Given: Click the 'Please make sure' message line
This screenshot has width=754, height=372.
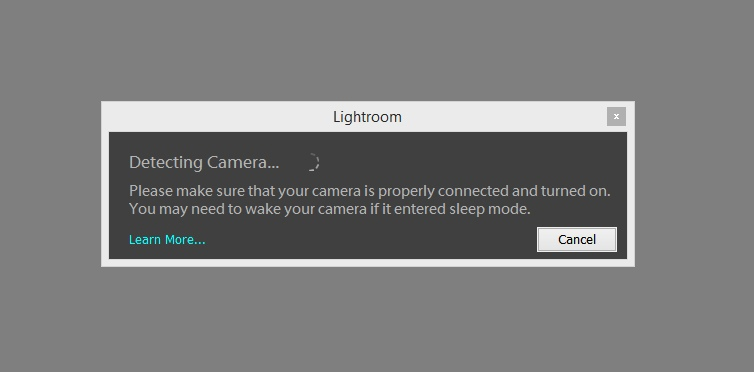Looking at the screenshot, I should [x=369, y=191].
